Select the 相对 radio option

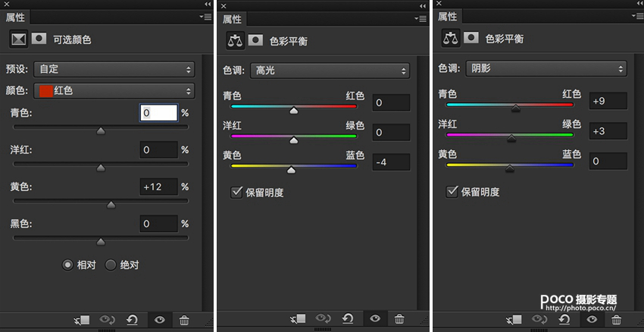[x=68, y=265]
